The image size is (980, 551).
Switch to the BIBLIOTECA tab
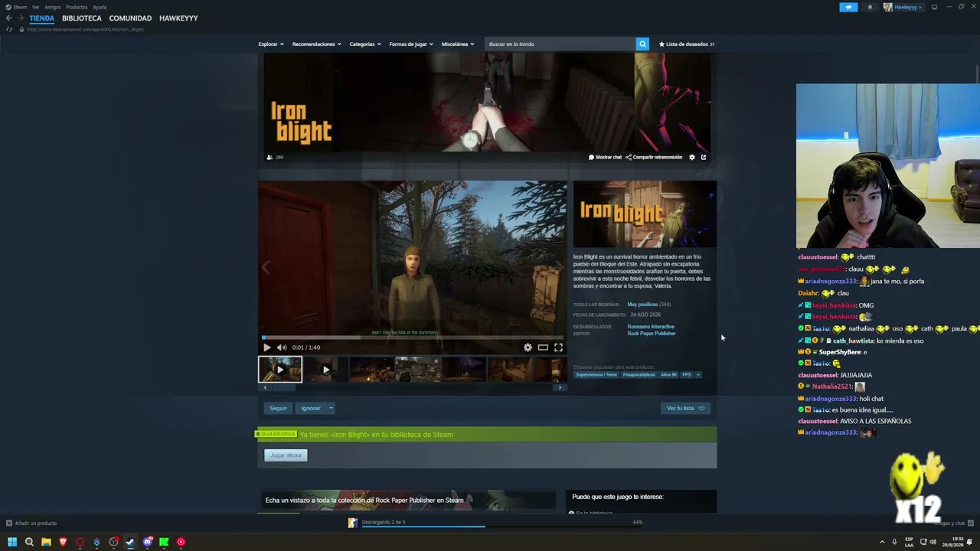[x=82, y=18]
